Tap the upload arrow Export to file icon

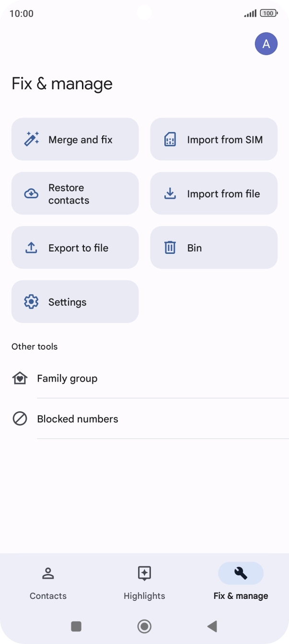tap(31, 248)
